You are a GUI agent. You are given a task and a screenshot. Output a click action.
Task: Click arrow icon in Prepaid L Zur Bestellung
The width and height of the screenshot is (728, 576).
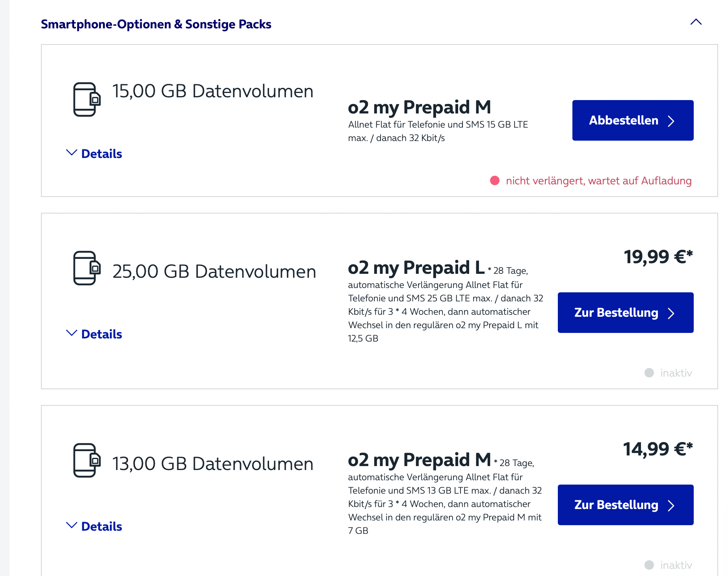pyautogui.click(x=671, y=313)
